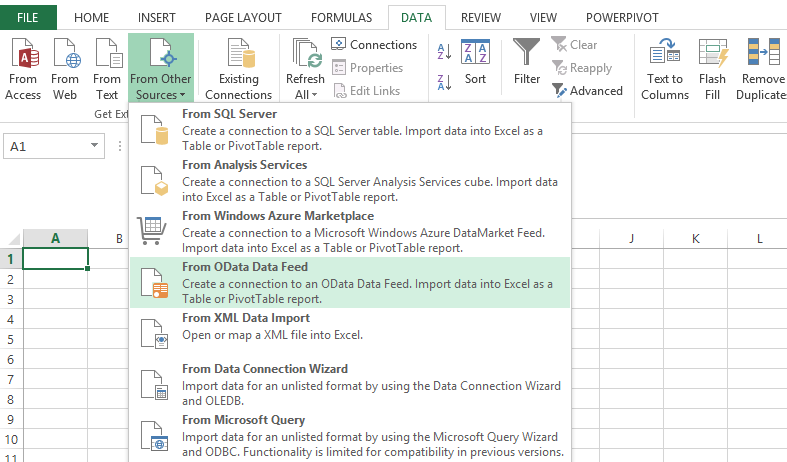Switch to the POWERPIVOT tab
The height and width of the screenshot is (462, 787).
click(x=622, y=18)
